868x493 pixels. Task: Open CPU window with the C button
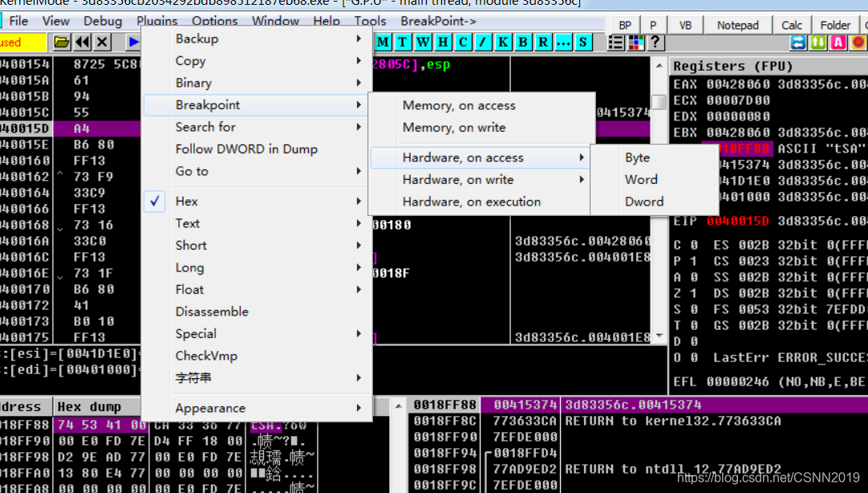click(x=463, y=42)
